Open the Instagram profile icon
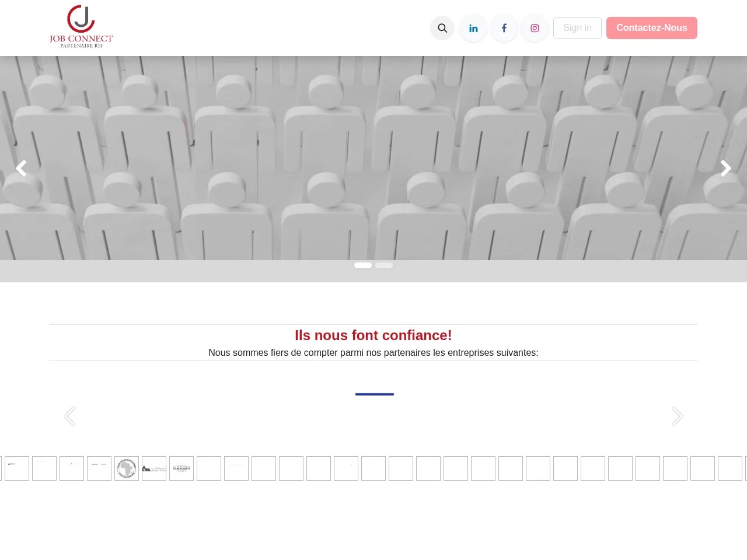This screenshot has height=560, width=747. point(535,28)
